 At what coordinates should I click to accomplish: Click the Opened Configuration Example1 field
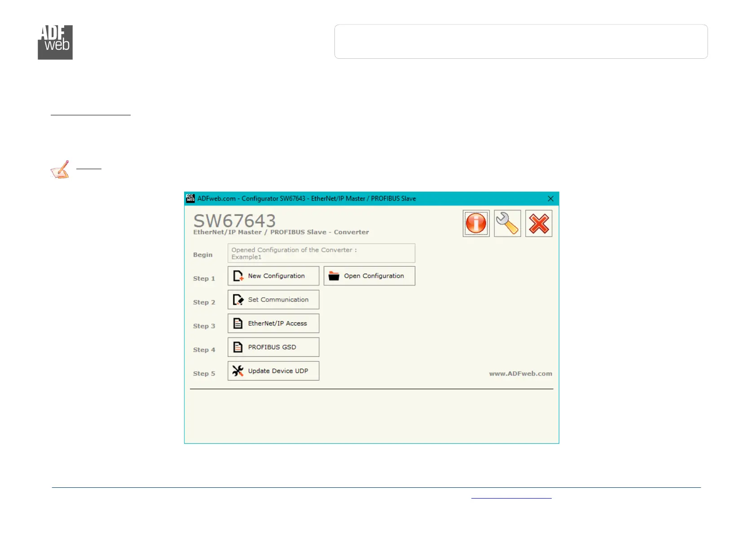321,253
